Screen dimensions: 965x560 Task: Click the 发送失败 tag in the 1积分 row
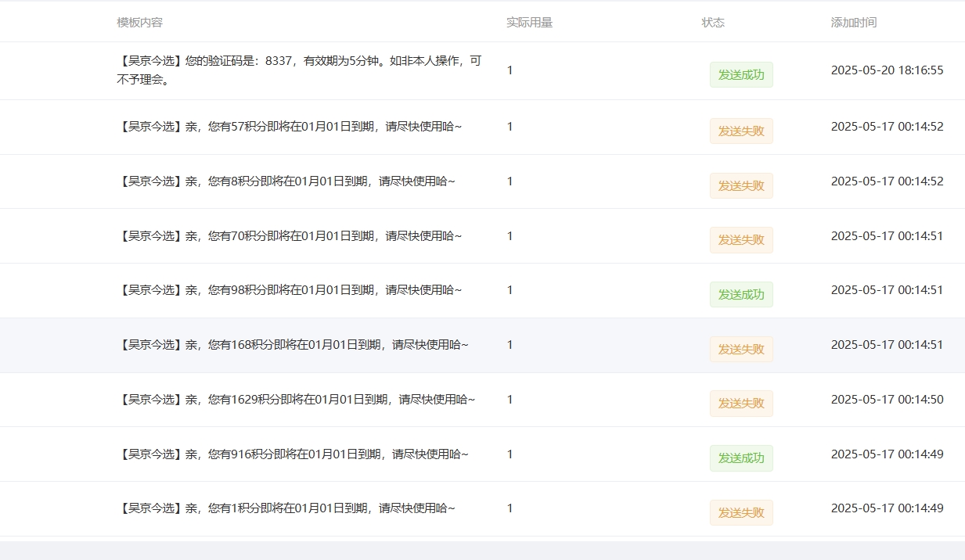[741, 513]
